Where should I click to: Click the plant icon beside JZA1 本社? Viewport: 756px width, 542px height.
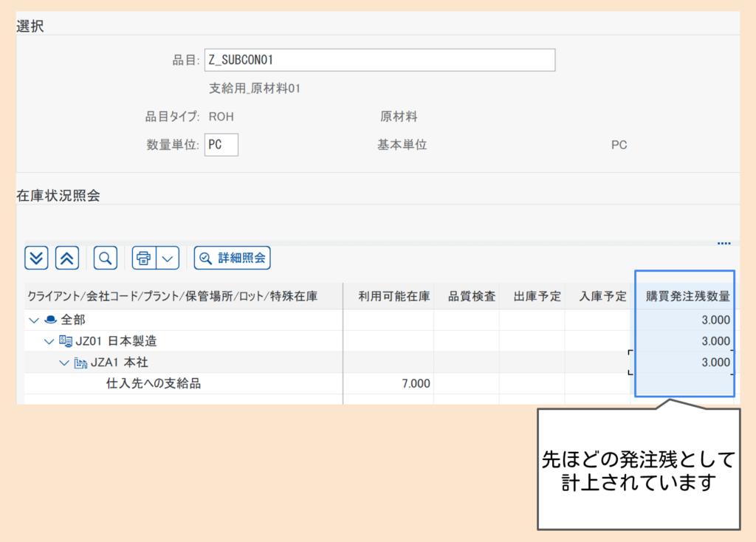coord(80,363)
